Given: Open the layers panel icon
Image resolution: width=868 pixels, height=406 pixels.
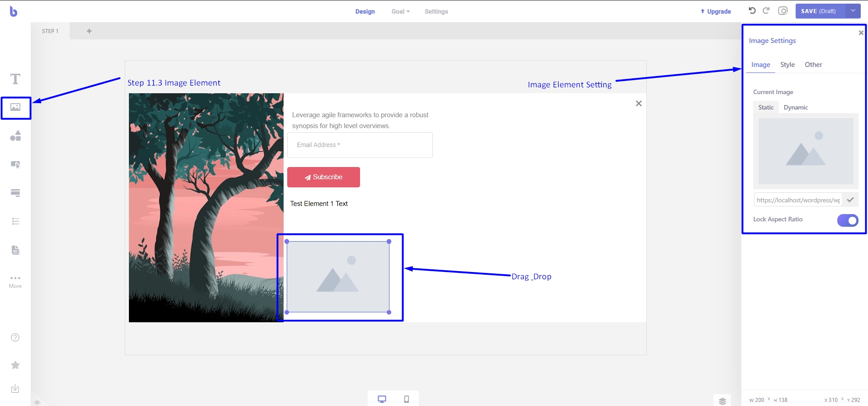Looking at the screenshot, I should 722,401.
